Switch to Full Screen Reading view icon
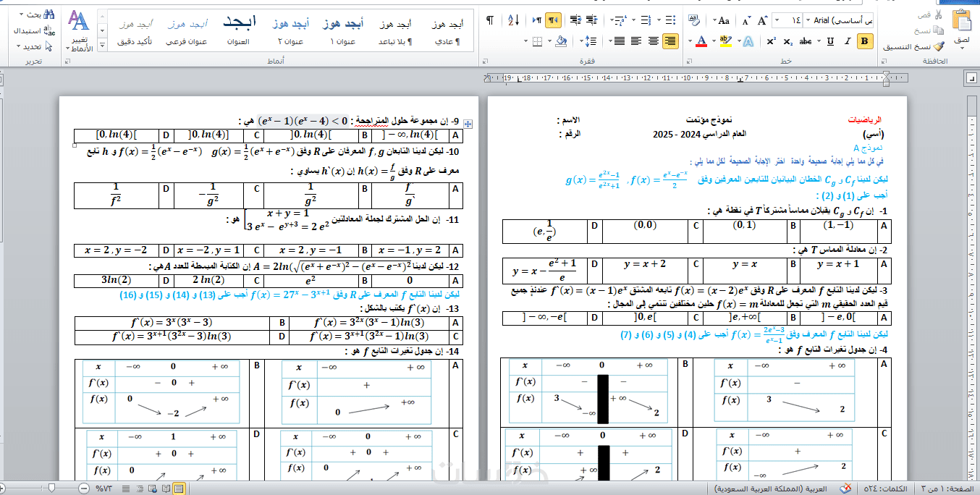The image size is (980, 495). [166, 488]
